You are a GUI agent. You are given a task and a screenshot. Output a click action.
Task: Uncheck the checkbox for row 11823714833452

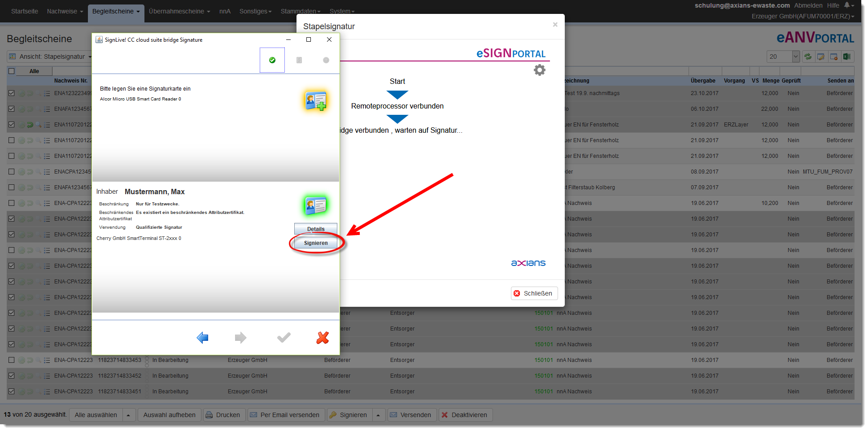[12, 376]
